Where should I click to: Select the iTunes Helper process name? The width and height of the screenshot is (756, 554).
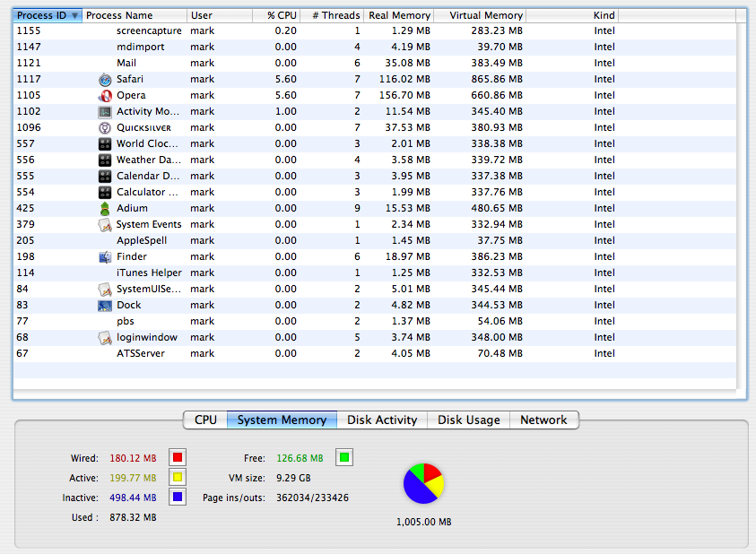(149, 273)
